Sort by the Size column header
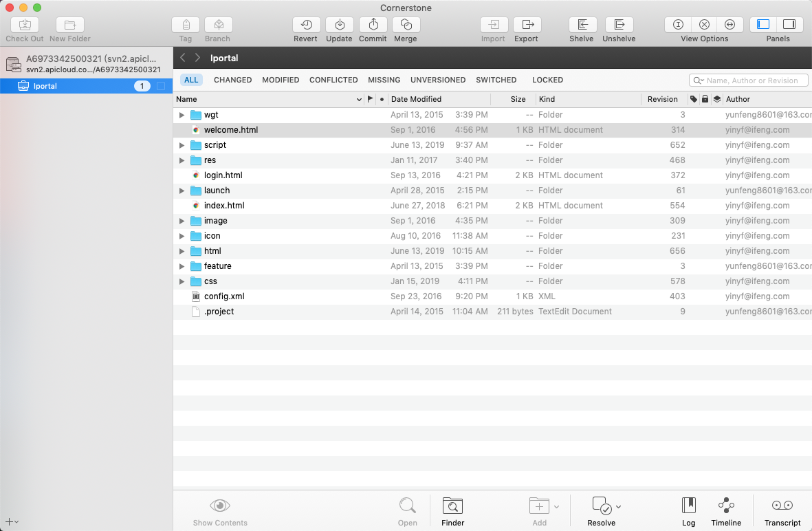812x531 pixels. 513,99
